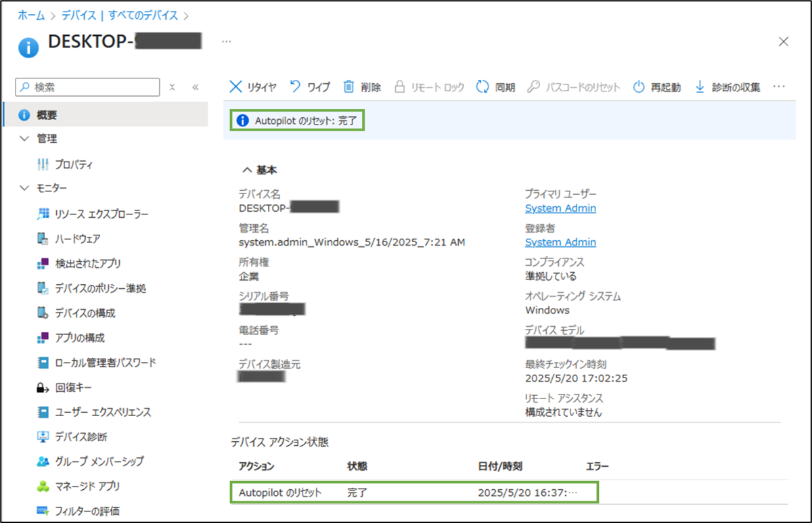Click the エラー column header
Viewport: 812px width, 523px height.
(x=597, y=466)
